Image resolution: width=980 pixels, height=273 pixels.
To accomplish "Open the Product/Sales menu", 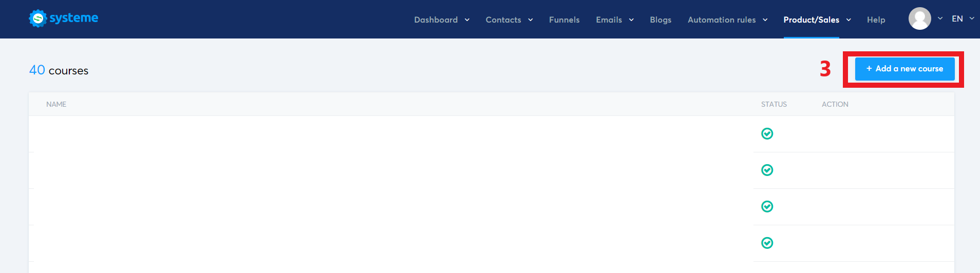I will 811,19.
